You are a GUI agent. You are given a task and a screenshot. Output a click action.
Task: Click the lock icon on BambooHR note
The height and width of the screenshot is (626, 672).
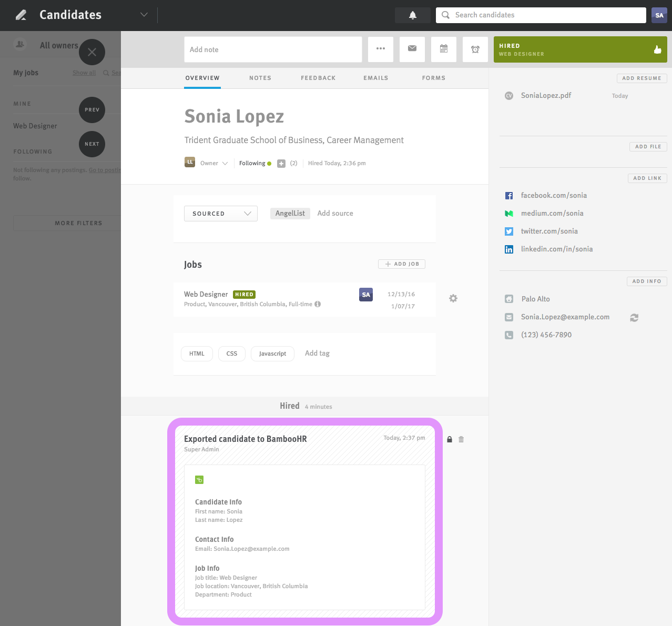click(450, 439)
